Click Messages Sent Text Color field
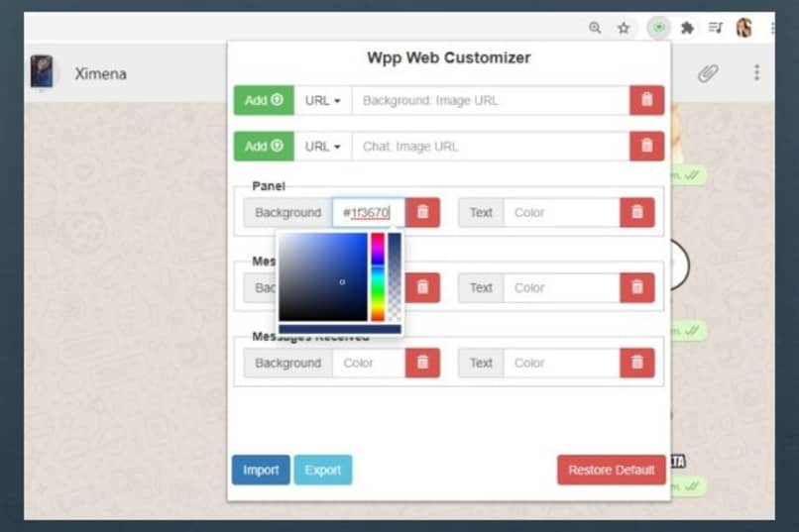Image resolution: width=799 pixels, height=532 pixels. tap(561, 287)
